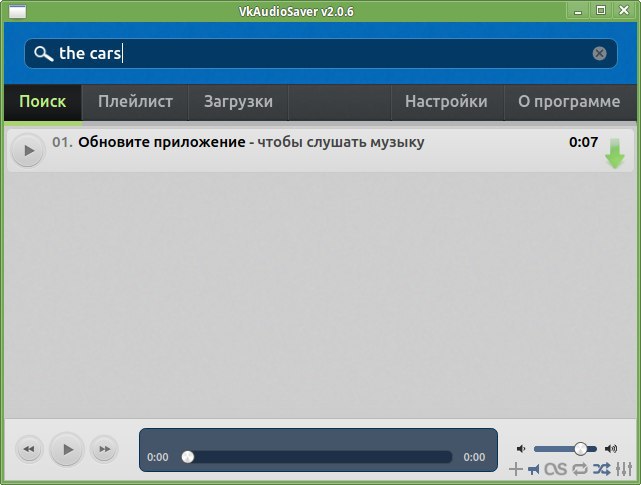Open the Настройки tab
The image size is (641, 485).
[x=446, y=102]
